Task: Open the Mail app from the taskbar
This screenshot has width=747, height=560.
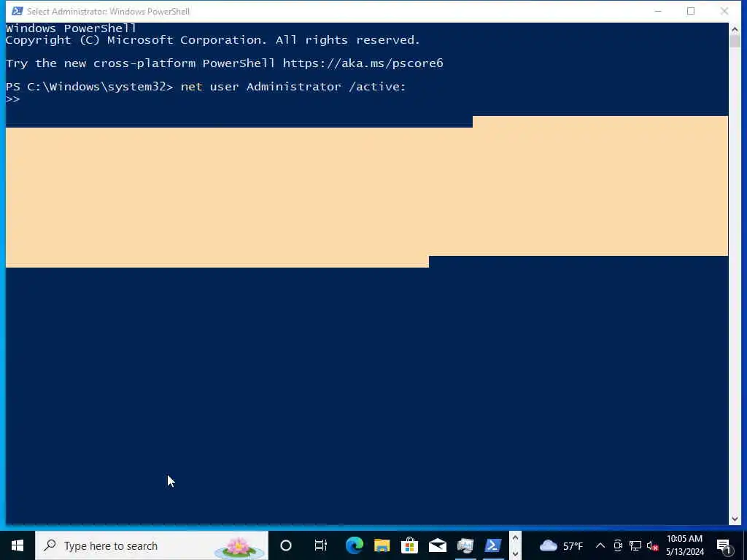Action: (438, 545)
